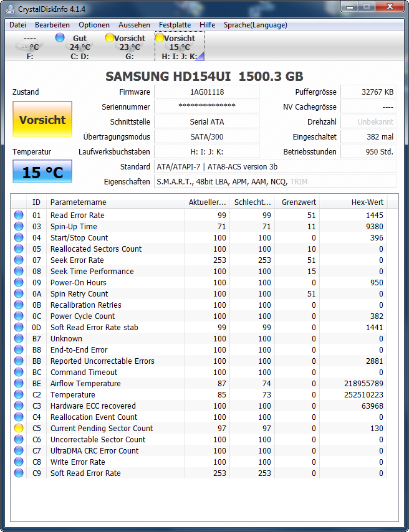Click the status icon for Recalibration Retries
Screen dimensions: 409x532
pos(19,305)
